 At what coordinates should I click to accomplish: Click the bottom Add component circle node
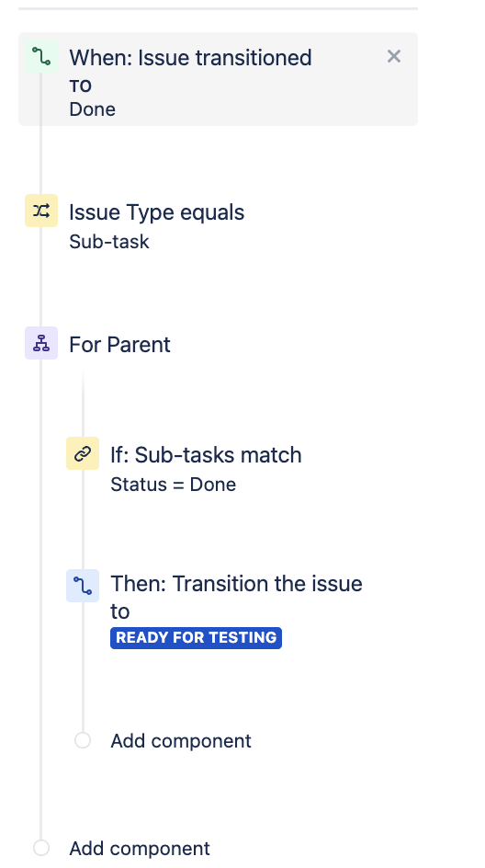point(41,848)
